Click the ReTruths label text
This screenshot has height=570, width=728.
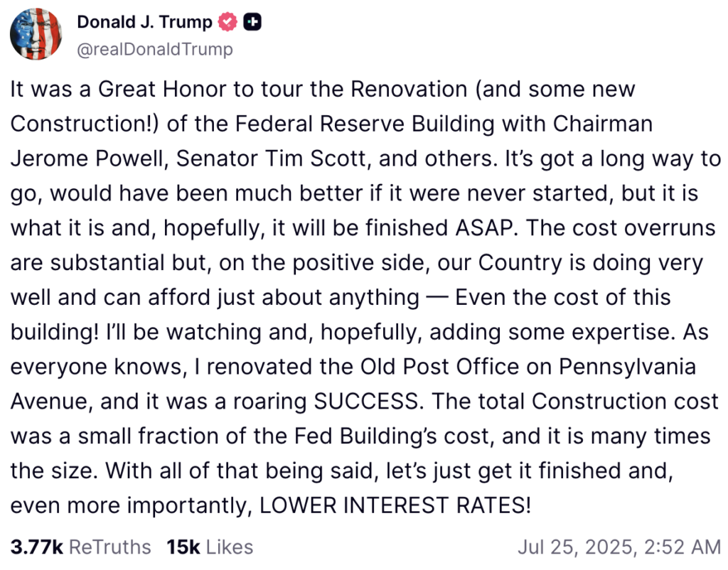pos(110,547)
